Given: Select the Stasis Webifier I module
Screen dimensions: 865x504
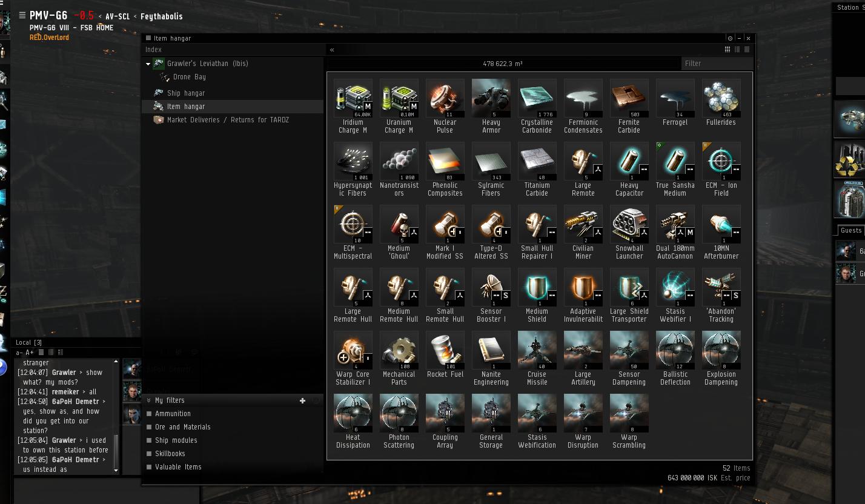Looking at the screenshot, I should (x=675, y=287).
